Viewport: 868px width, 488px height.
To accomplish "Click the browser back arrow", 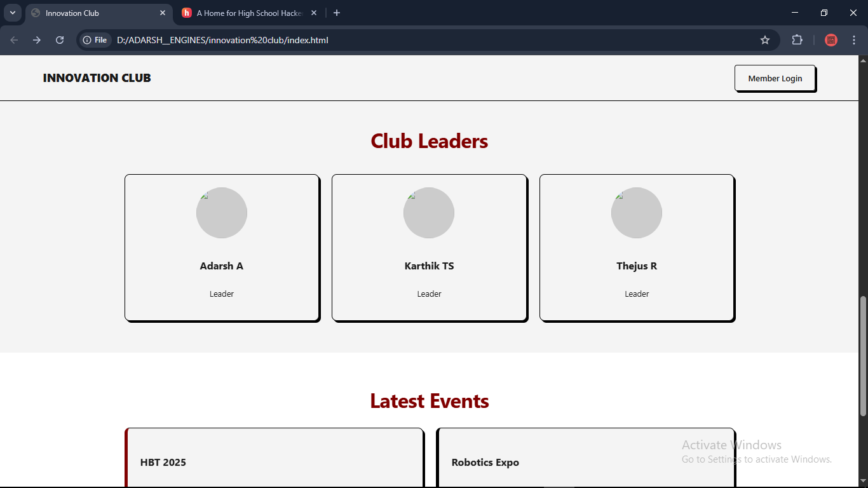I will point(14,40).
